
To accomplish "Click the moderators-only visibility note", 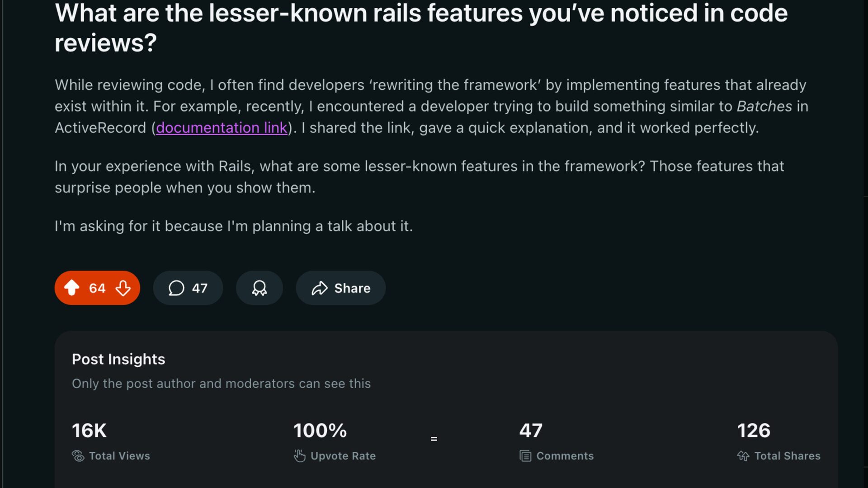I will click(x=221, y=384).
